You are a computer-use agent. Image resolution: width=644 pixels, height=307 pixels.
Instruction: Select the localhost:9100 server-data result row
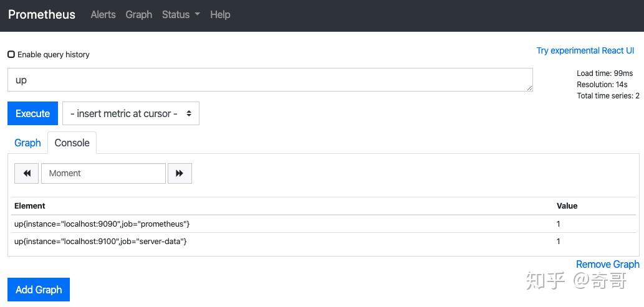pos(101,241)
